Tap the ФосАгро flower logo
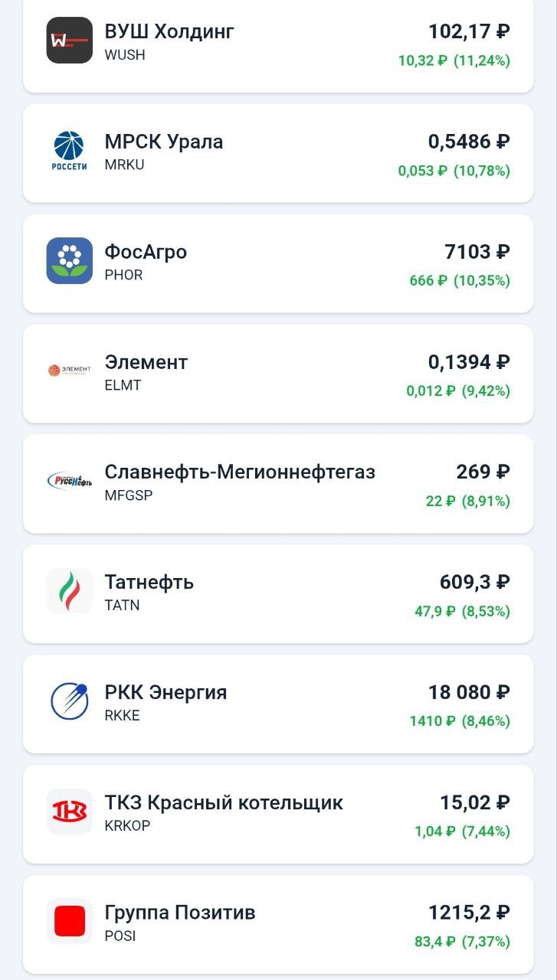 (x=70, y=260)
